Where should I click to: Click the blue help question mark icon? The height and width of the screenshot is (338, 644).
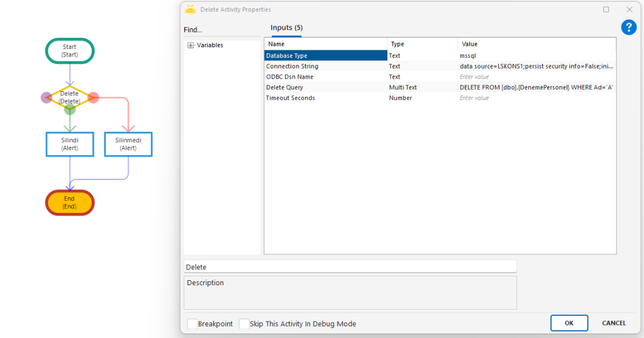[x=628, y=27]
